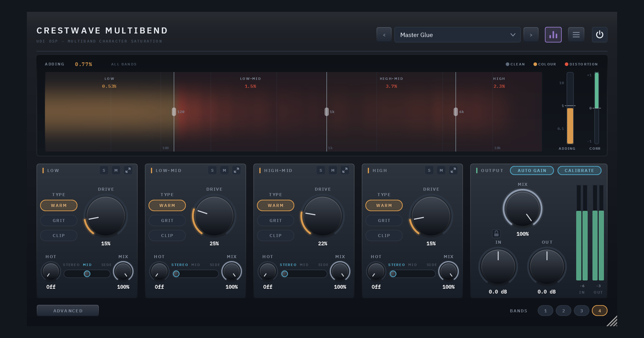Expand the LOW band panel icon
644x338 pixels.
128,170
